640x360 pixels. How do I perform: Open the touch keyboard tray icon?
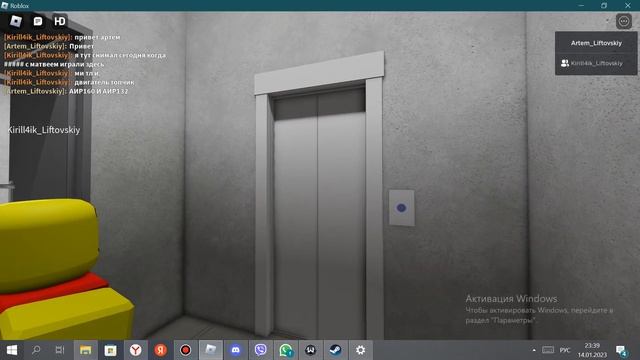(548, 350)
